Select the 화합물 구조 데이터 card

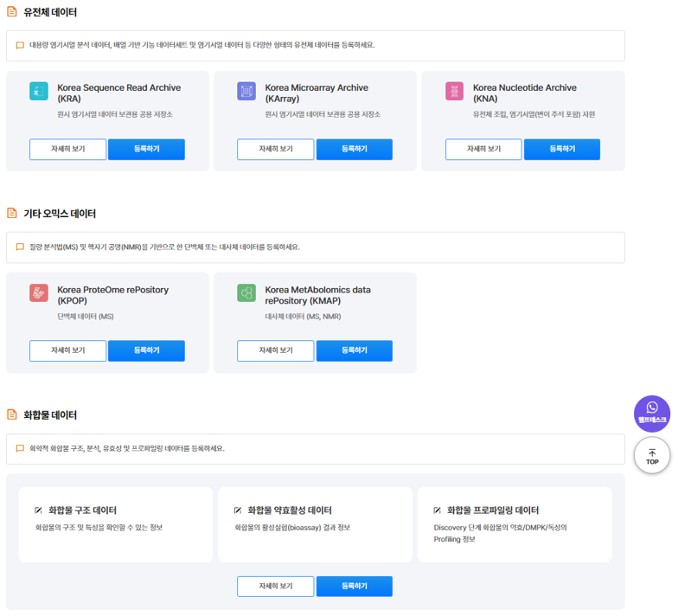pos(115,524)
